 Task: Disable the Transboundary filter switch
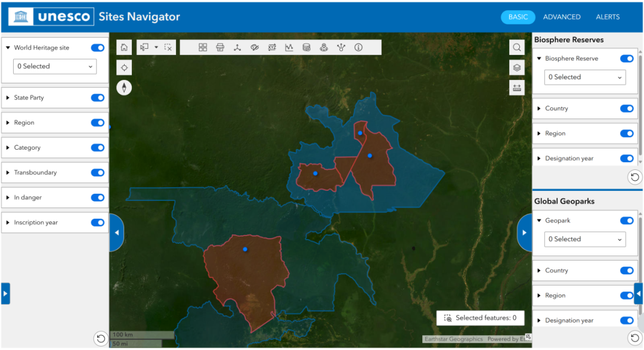click(x=97, y=172)
